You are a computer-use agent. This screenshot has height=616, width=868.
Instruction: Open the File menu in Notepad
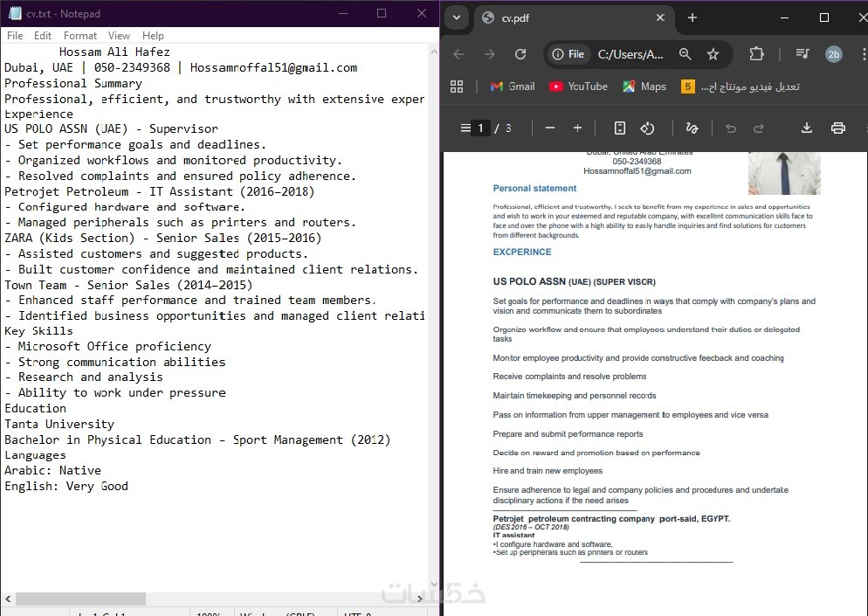[15, 36]
